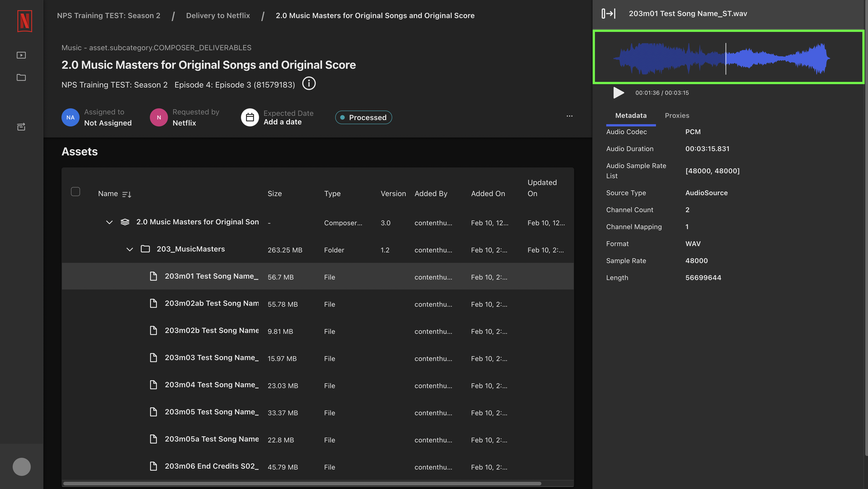The height and width of the screenshot is (489, 868).
Task: Collapse the 203_MusicMasters folder
Action: click(130, 249)
